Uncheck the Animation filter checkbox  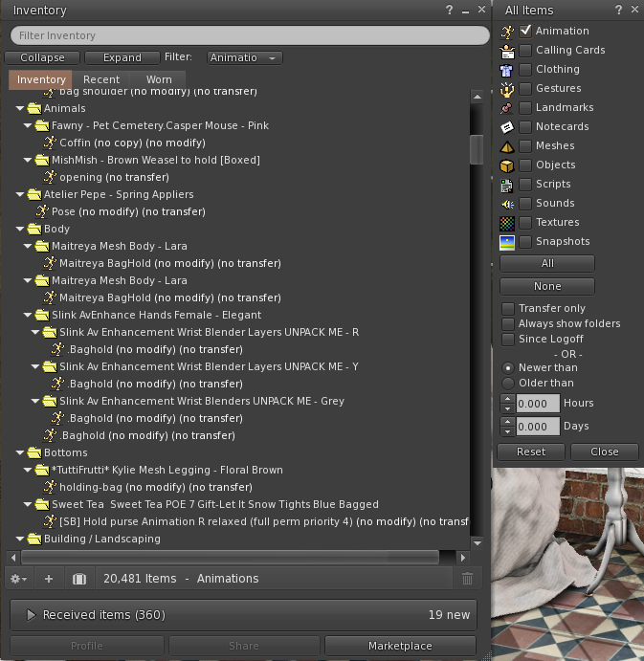pos(525,32)
